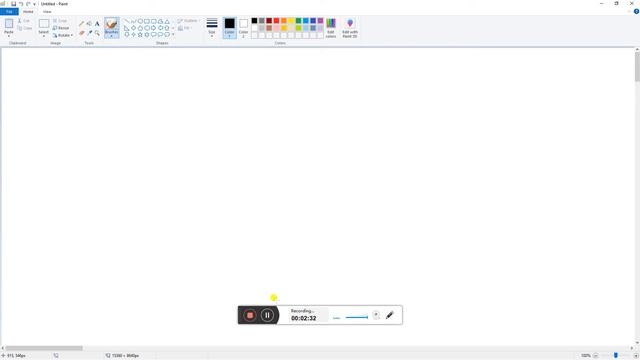Screen dimensions: 640x360
Task: Open the File menu
Action: (x=9, y=11)
